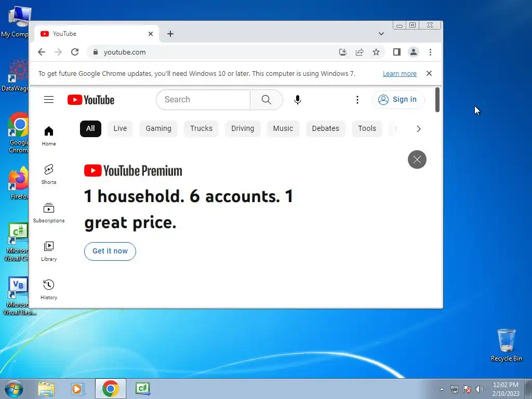Open the Windows Start menu
This screenshot has width=532, height=399.
point(14,389)
